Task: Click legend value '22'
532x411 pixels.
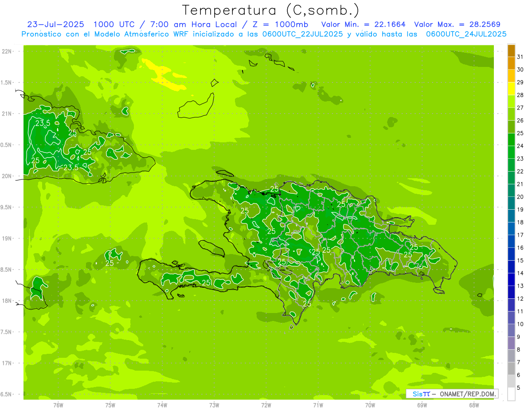Action: pos(520,172)
